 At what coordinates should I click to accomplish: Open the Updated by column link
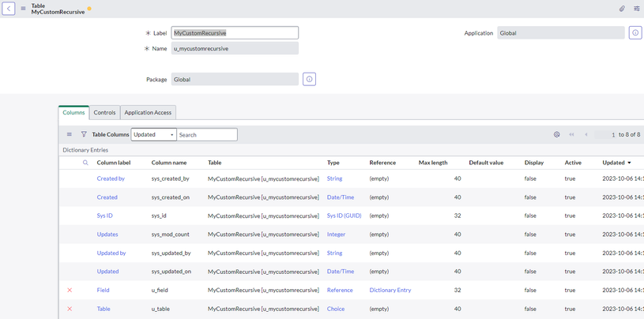[x=111, y=253]
